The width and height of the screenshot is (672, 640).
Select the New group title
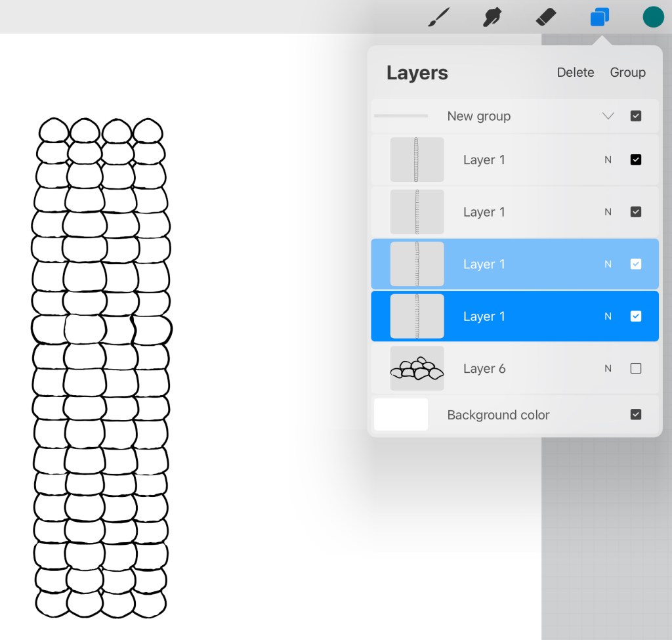click(478, 116)
